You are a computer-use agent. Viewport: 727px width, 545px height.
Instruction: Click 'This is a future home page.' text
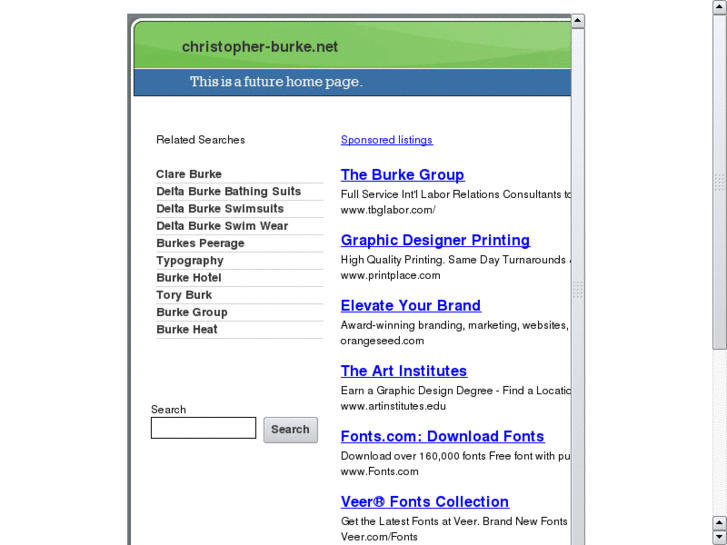(x=276, y=82)
